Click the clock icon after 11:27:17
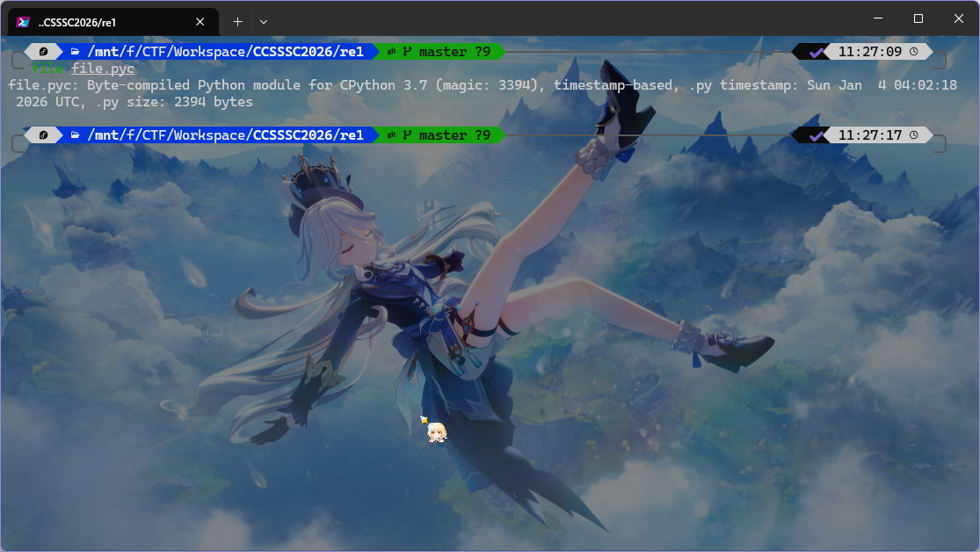This screenshot has height=552, width=980. 914,135
